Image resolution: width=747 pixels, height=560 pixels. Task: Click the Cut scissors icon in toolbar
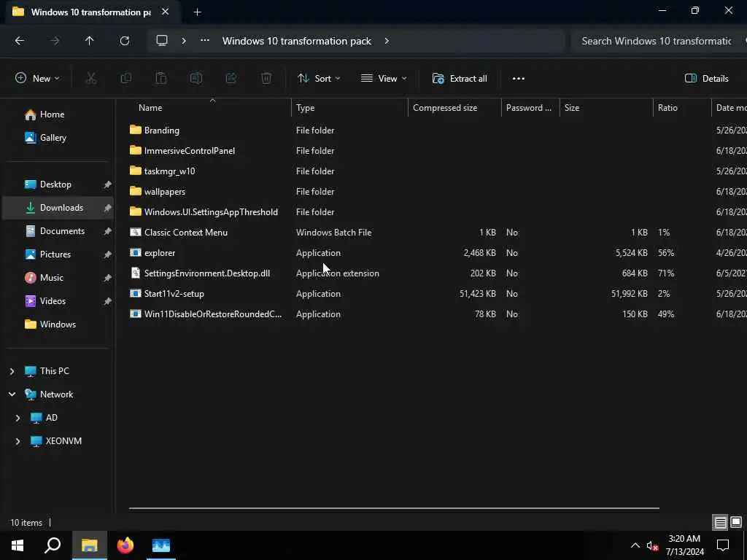click(91, 79)
